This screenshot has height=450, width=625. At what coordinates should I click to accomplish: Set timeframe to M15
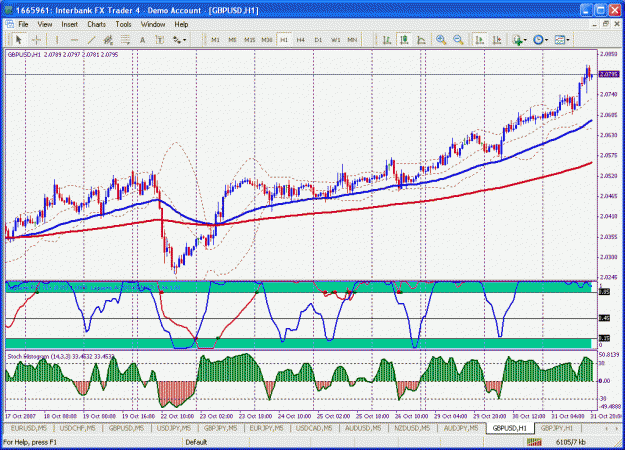250,40
